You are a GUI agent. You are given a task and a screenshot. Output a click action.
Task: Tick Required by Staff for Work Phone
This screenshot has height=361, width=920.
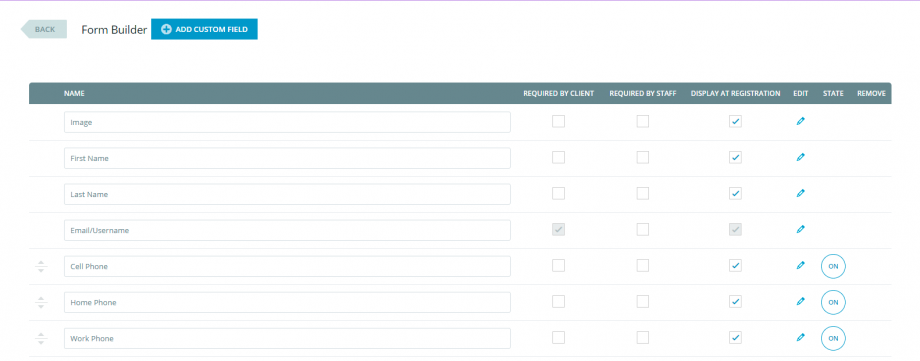click(x=643, y=338)
